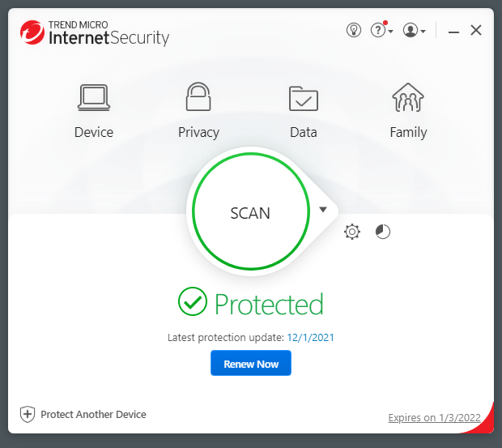This screenshot has width=502, height=448.
Task: Open the Data folder icon
Action: coord(304,98)
